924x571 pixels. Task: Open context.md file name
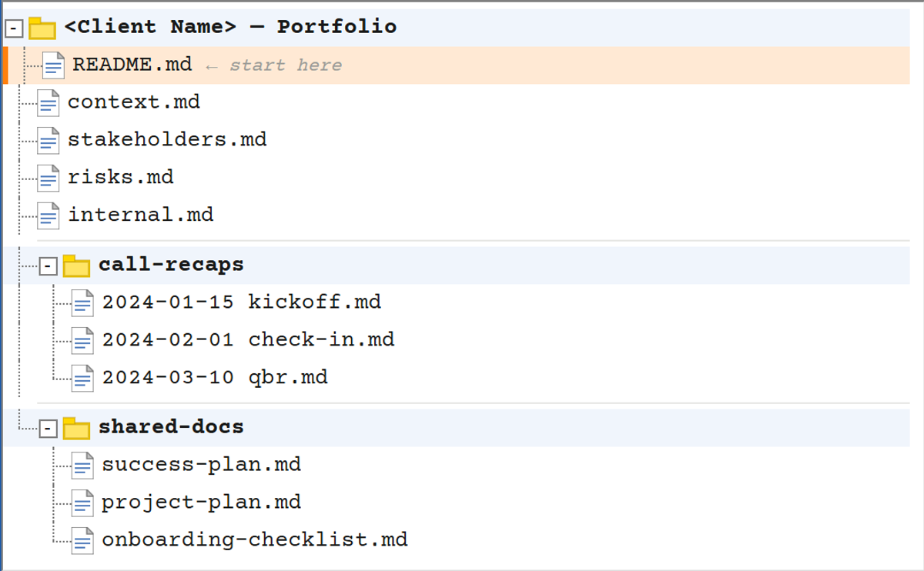tap(134, 102)
